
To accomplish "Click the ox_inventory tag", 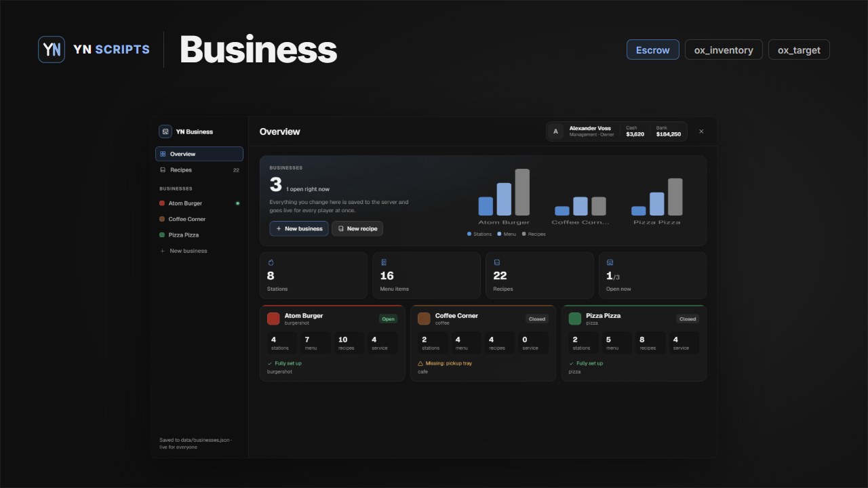I will point(724,49).
